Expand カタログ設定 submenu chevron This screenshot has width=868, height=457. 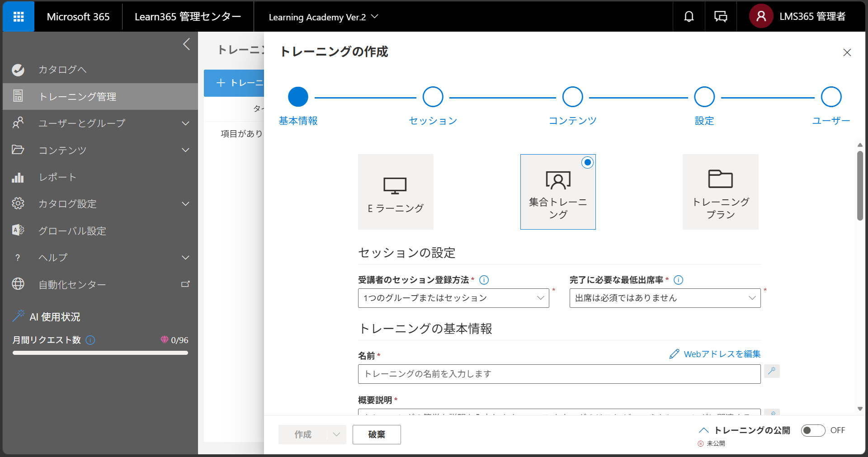[185, 203]
